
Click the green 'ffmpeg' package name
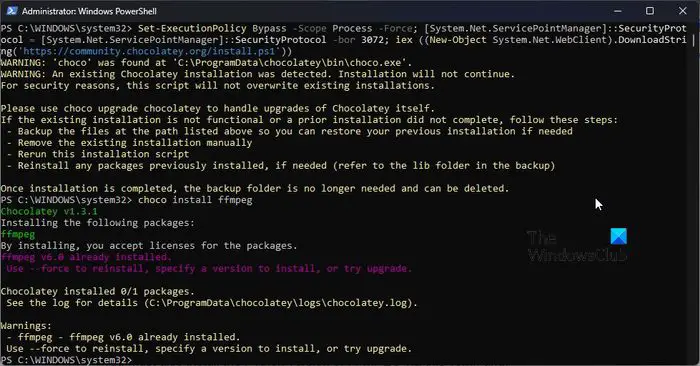[x=17, y=234]
